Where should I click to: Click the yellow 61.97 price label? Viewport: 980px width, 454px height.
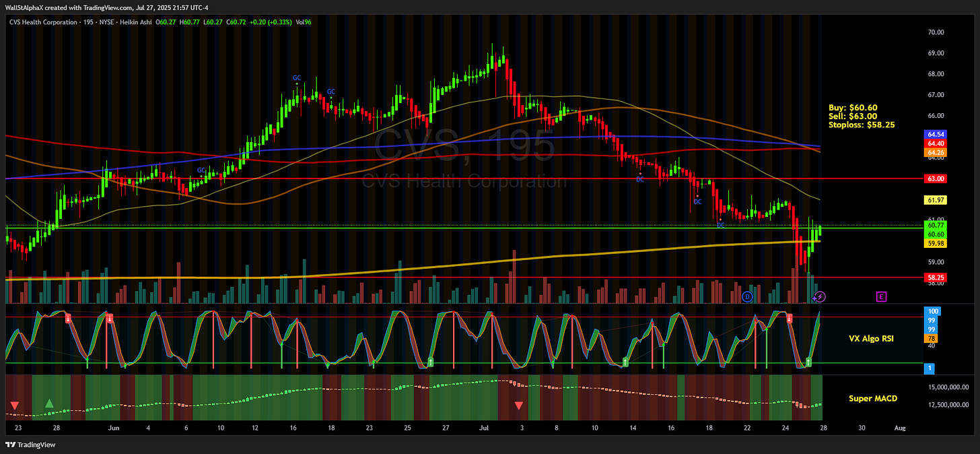click(x=937, y=200)
